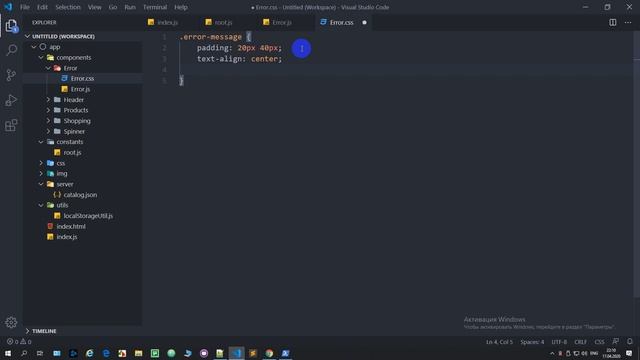Open the Edit menu
The image size is (640, 360).
[42, 7]
